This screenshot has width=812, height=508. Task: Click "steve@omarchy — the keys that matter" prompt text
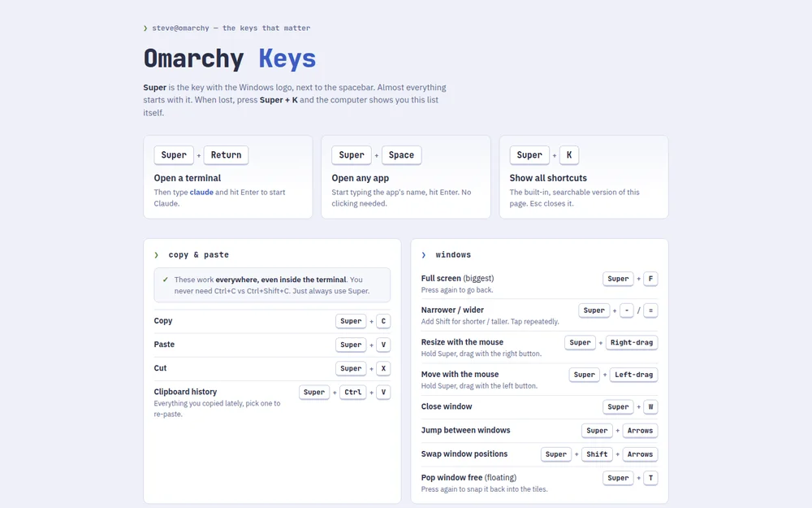(231, 28)
